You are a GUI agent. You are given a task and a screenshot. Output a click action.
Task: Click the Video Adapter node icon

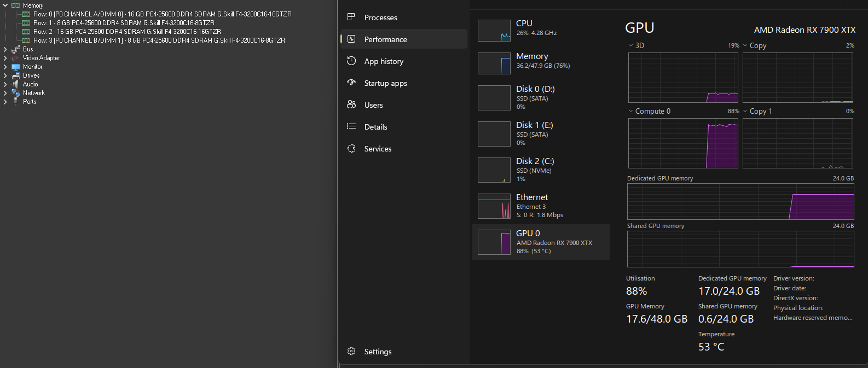click(15, 58)
